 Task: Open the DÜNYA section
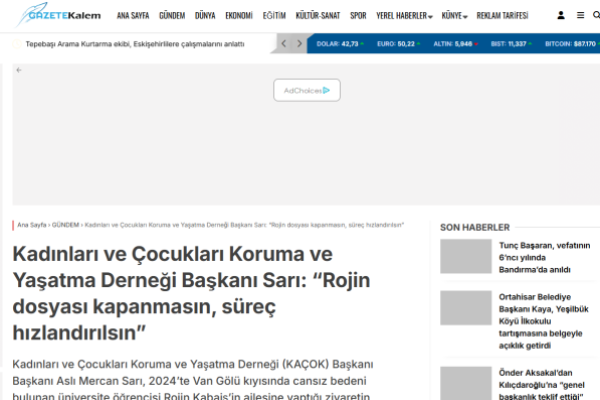205,16
